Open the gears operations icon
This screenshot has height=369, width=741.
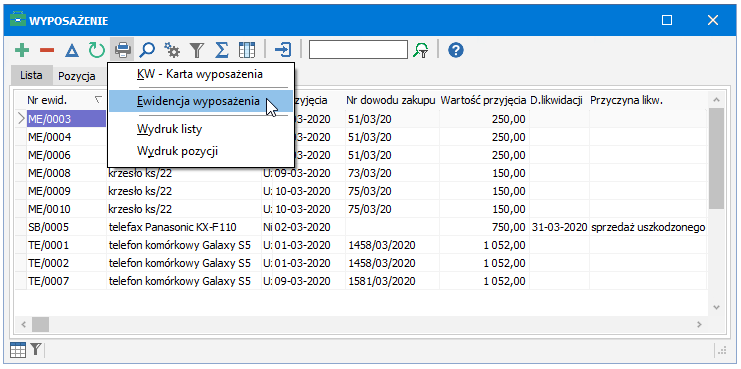[172, 50]
